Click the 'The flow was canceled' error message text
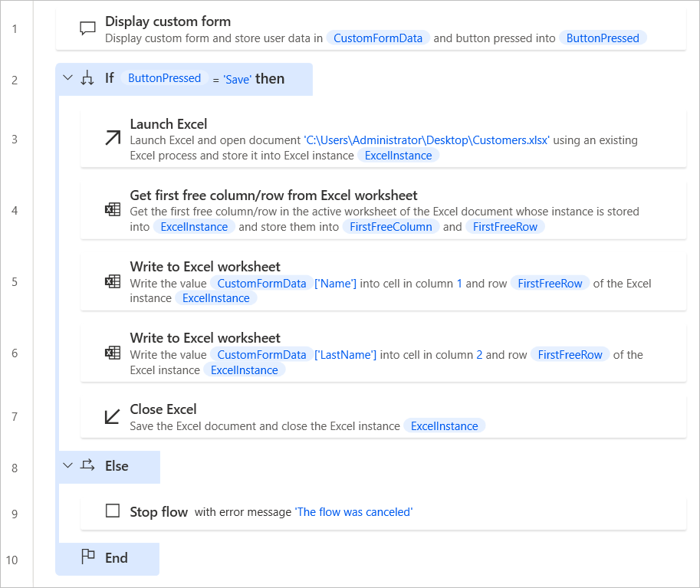Viewport: 700px width, 588px height. pos(353,512)
